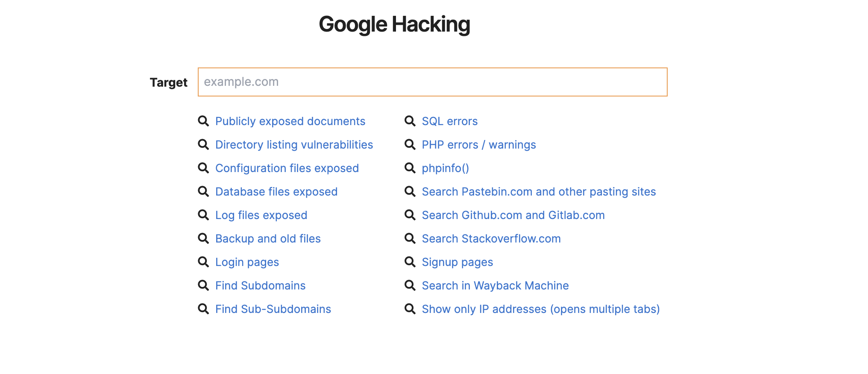Open the Publicly exposed documents link
Image resolution: width=868 pixels, height=374 pixels.
[x=290, y=121]
